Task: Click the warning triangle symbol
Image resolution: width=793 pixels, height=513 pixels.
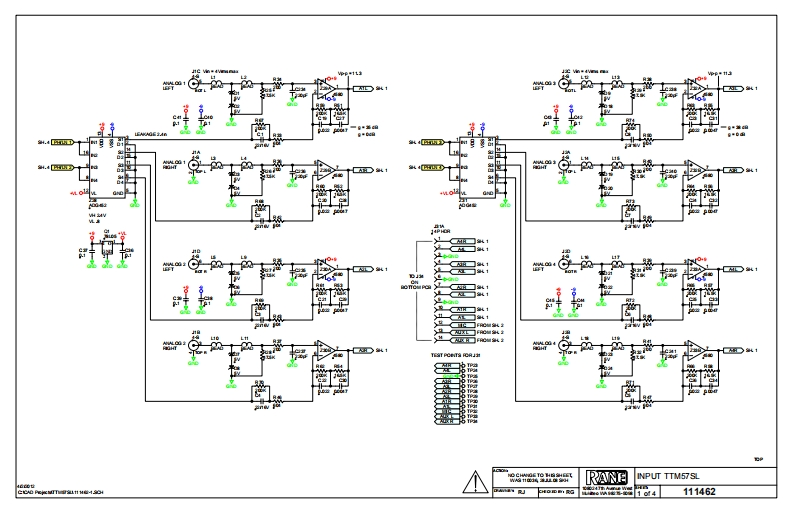Action: [476, 483]
